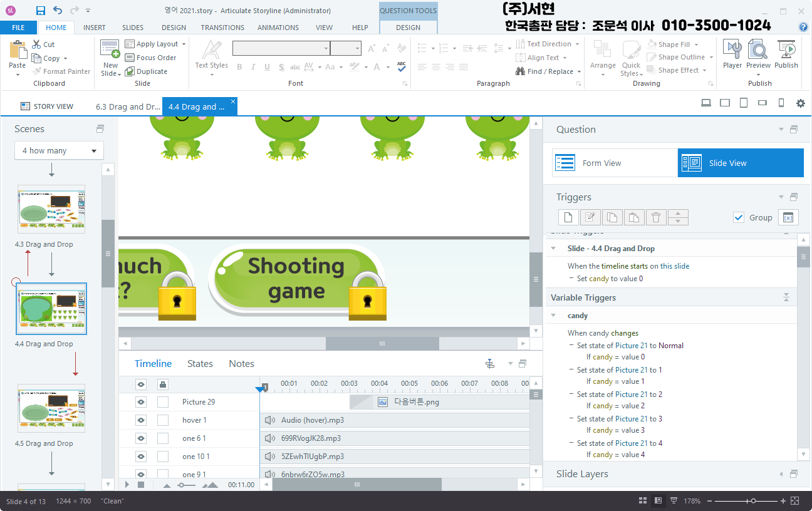The width and height of the screenshot is (812, 511).
Task: Fit slide to window in status bar
Action: 794,501
